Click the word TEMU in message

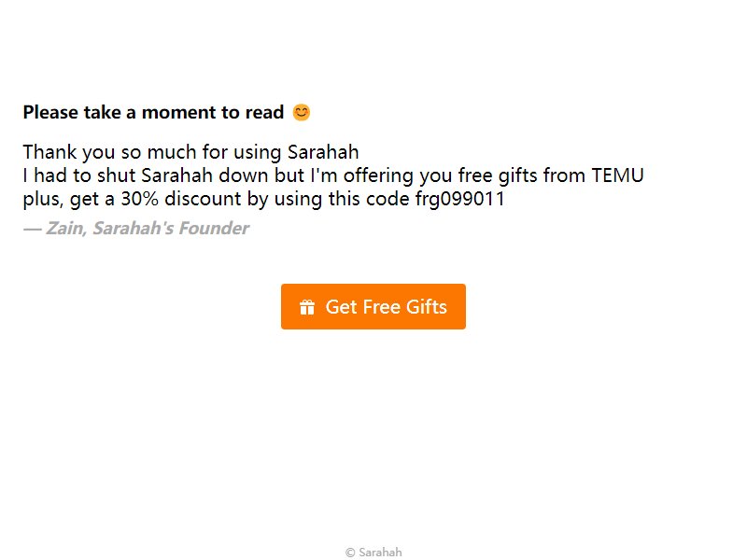click(x=617, y=175)
